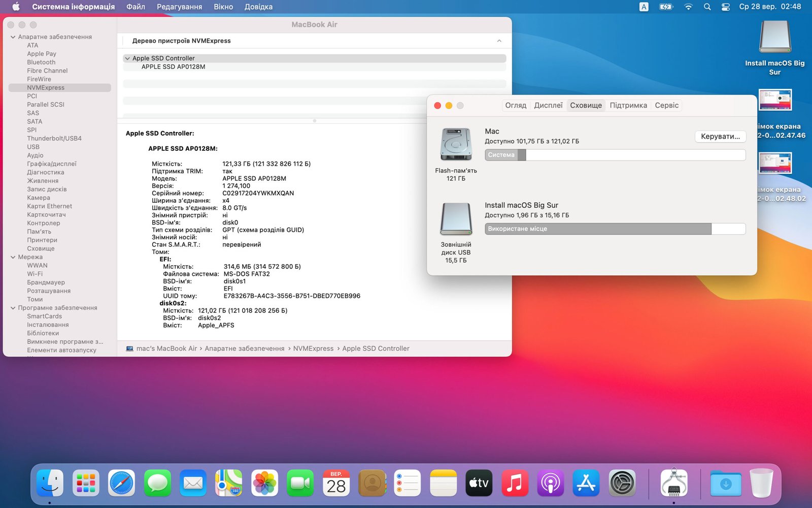
Task: Switch to the Дисплеї tab
Action: coord(548,105)
